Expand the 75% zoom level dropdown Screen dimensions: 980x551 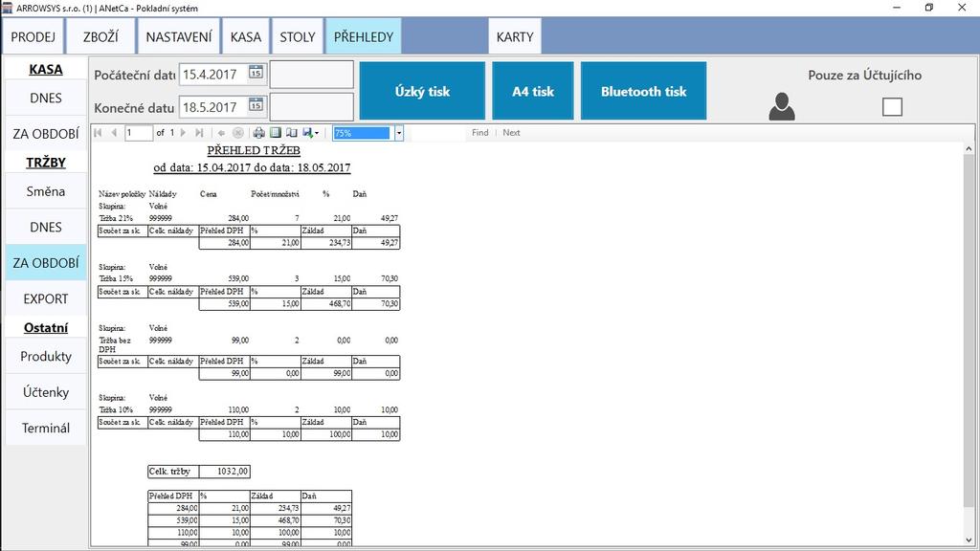[x=399, y=133]
